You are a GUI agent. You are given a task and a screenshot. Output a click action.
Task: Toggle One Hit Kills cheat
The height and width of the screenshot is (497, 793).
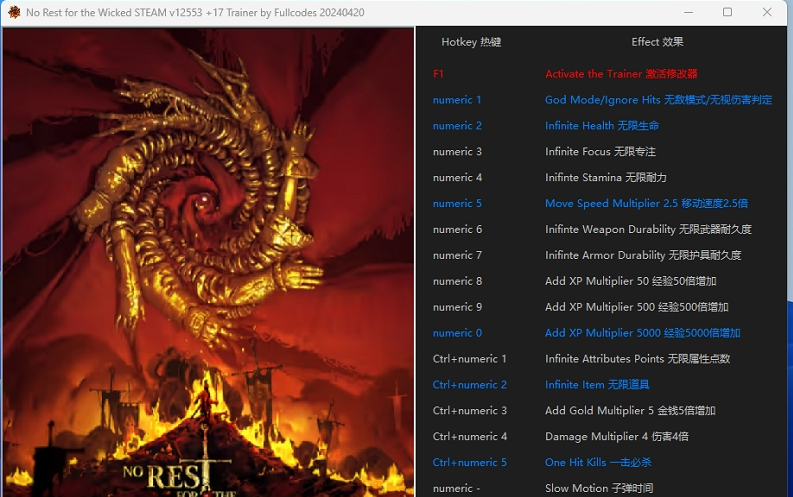[x=598, y=462]
